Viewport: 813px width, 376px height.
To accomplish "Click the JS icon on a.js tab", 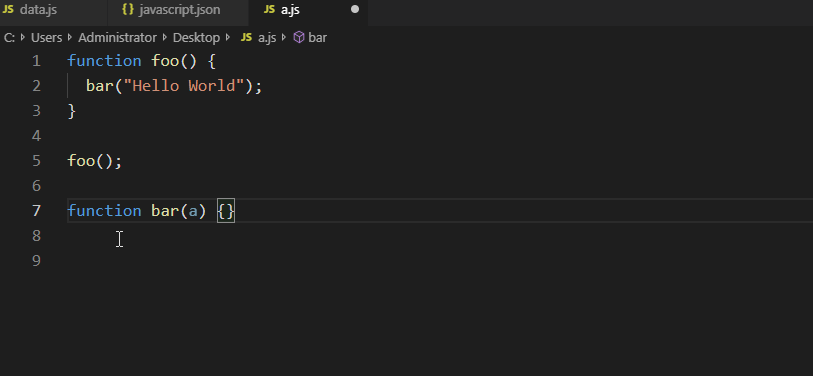I will click(x=269, y=10).
